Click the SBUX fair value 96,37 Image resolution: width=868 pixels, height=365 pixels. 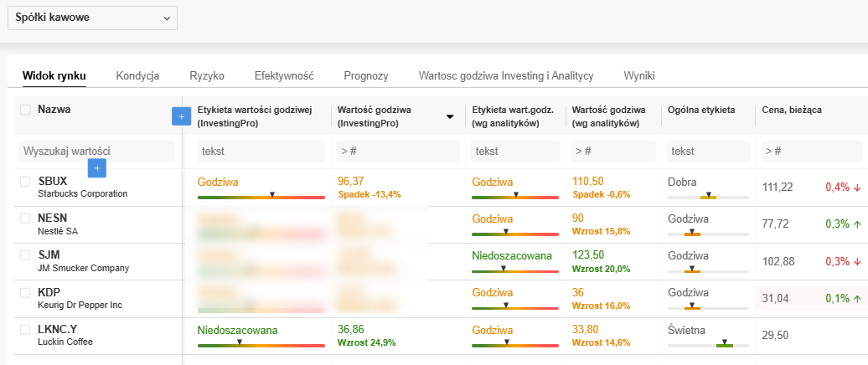[x=350, y=182]
